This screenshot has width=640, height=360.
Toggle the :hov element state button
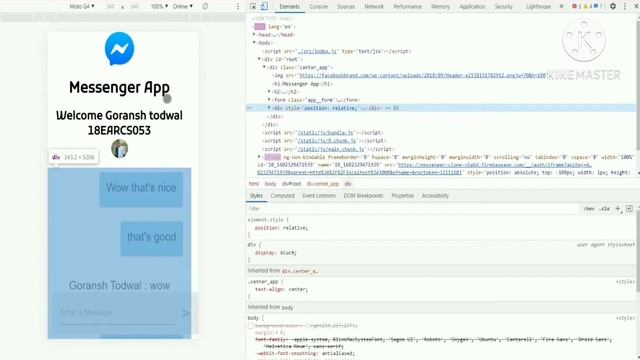589,209
